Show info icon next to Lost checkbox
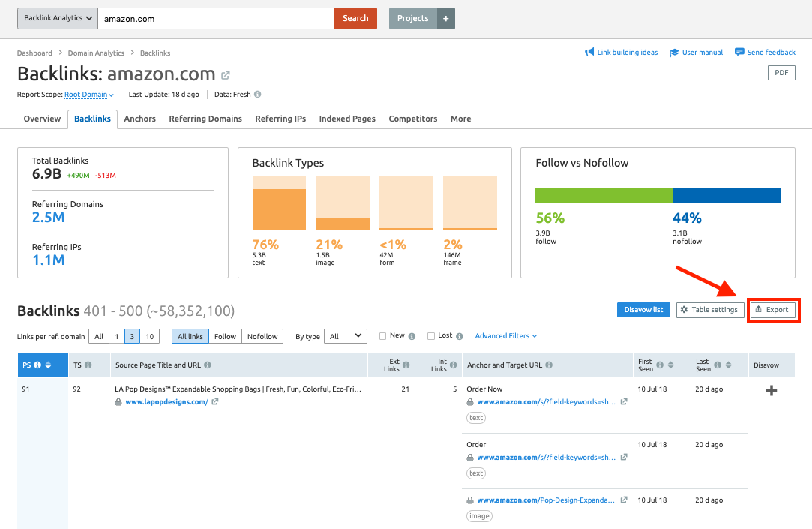The height and width of the screenshot is (529, 812). pyautogui.click(x=460, y=336)
